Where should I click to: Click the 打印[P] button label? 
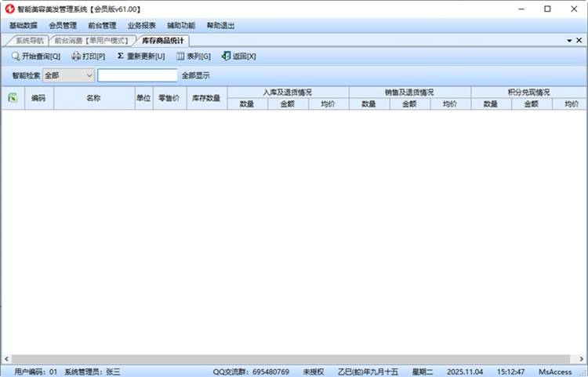pos(94,56)
